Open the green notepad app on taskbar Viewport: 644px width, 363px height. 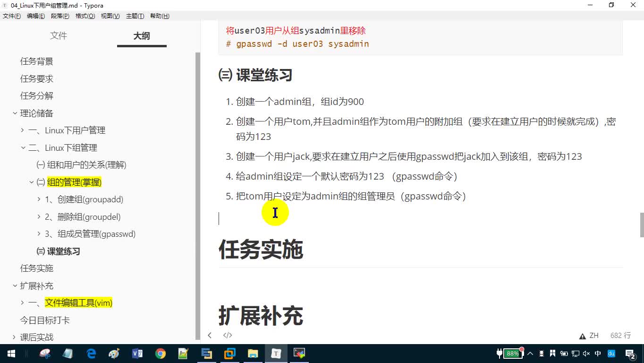tap(184, 354)
